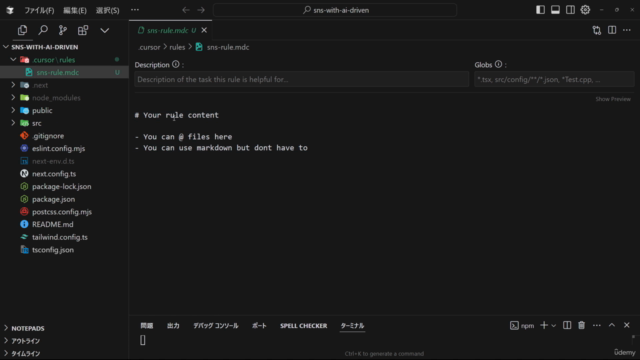Switch to the ターミナル tab

pos(352,326)
